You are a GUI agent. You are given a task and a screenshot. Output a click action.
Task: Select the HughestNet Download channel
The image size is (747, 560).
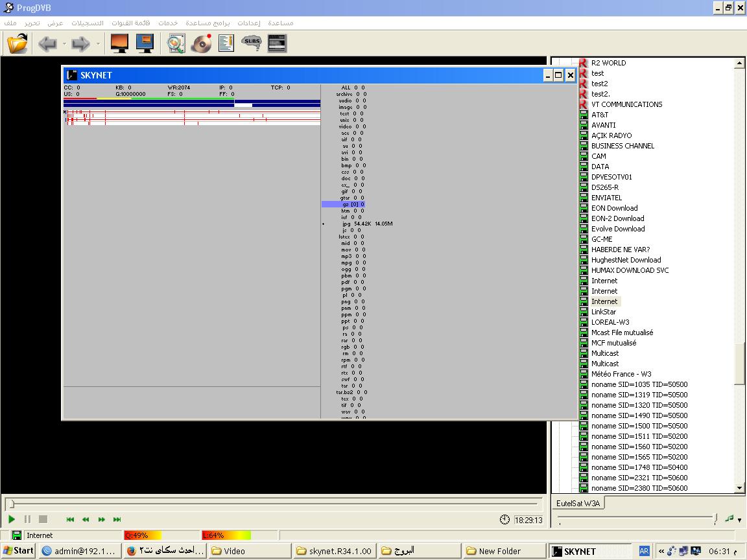(x=626, y=260)
